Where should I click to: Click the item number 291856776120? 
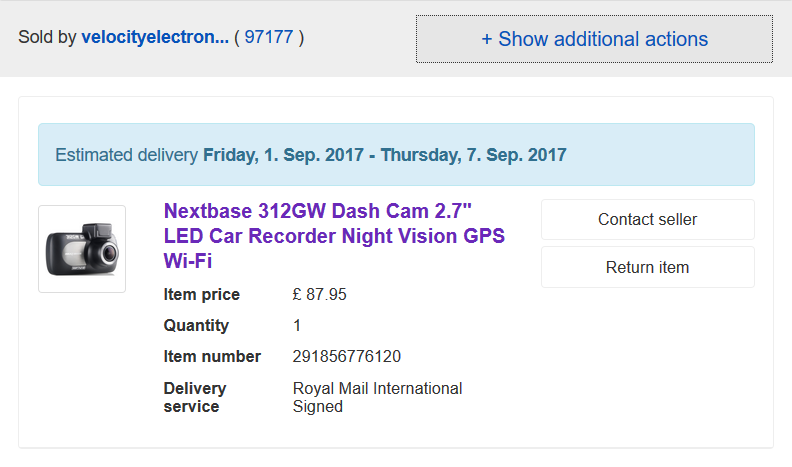[347, 357]
